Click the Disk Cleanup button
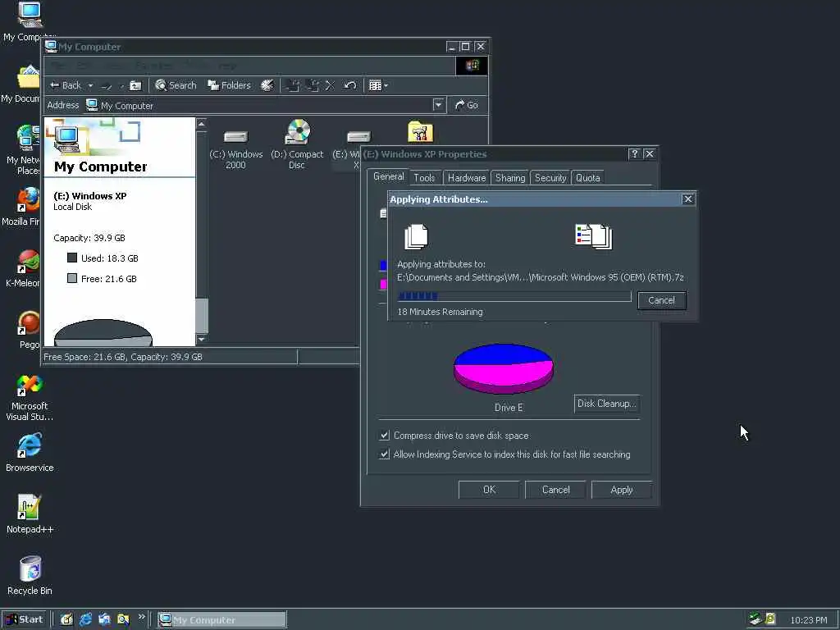840x630 pixels. click(607, 404)
